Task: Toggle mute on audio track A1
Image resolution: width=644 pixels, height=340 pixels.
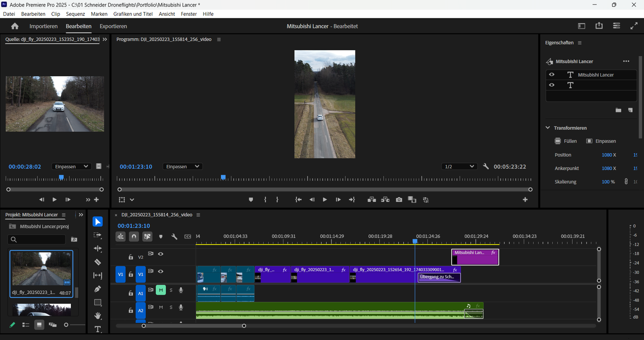Action: pos(161,290)
